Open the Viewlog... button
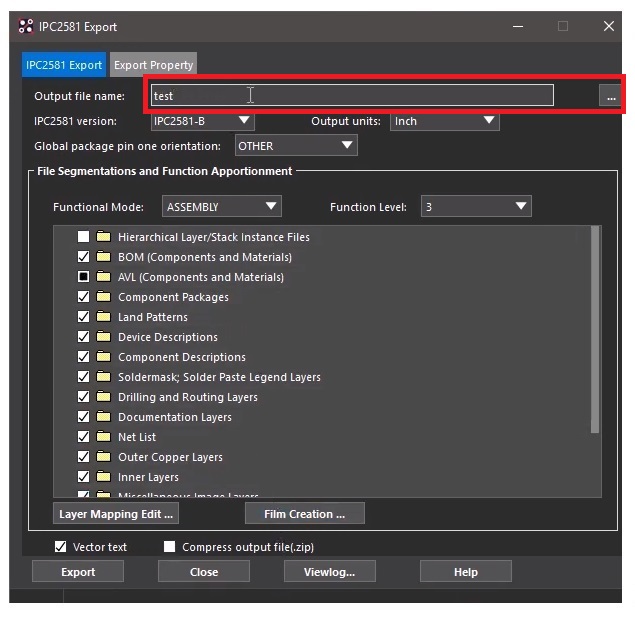 click(330, 571)
